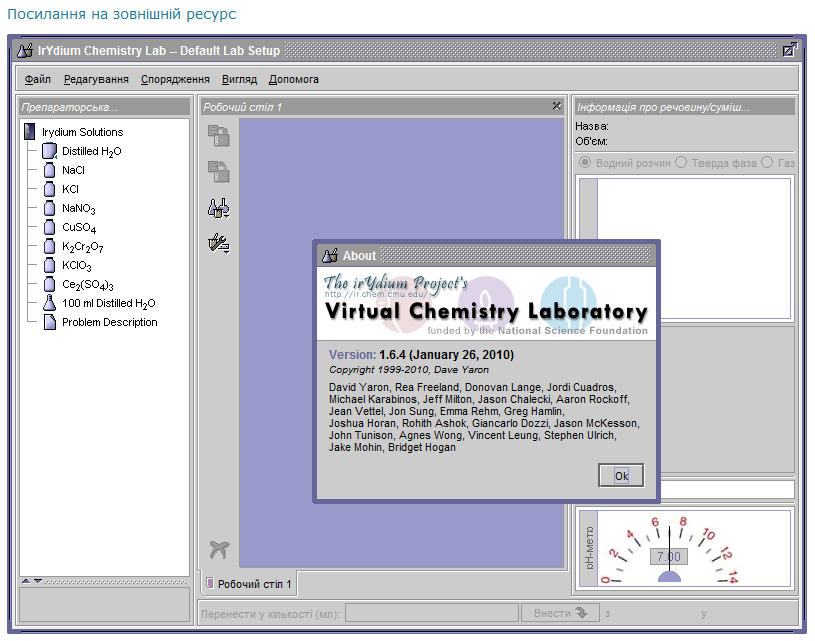The height and width of the screenshot is (641, 815).
Task: Expand the stockroom panel with down arrow
Action: coord(38,581)
